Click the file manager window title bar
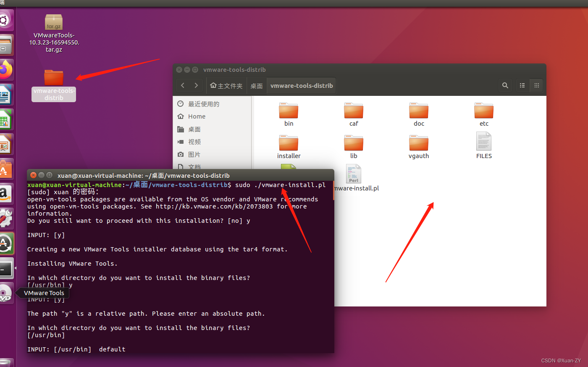 pos(360,70)
